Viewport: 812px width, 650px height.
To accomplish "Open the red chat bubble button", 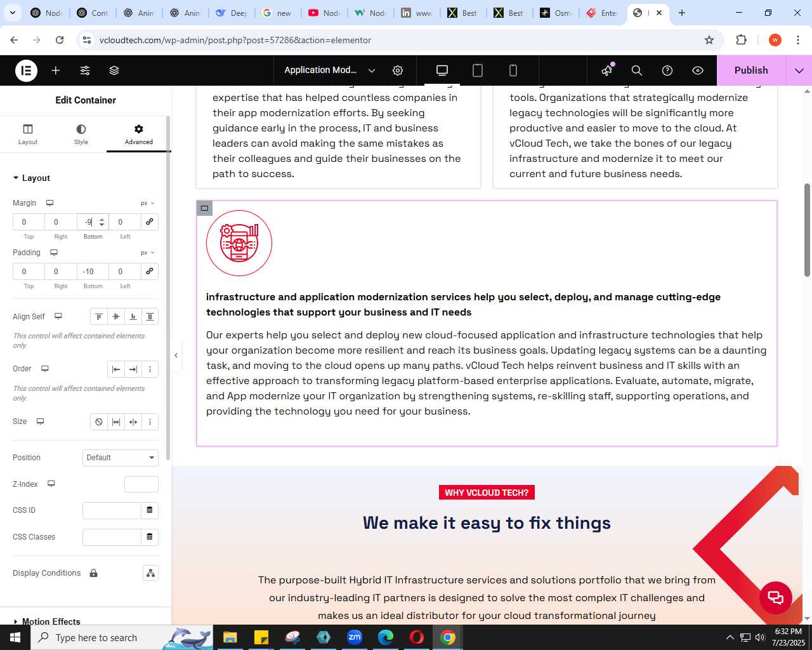I will click(x=776, y=597).
